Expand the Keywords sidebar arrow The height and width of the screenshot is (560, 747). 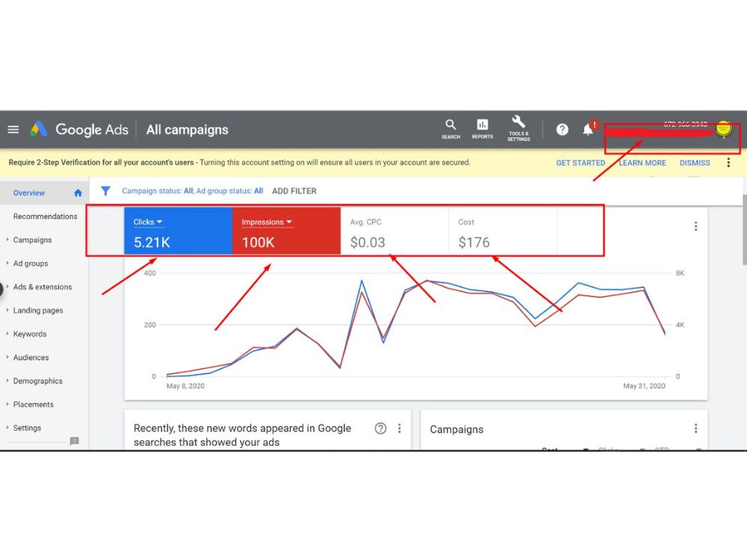pyautogui.click(x=7, y=333)
